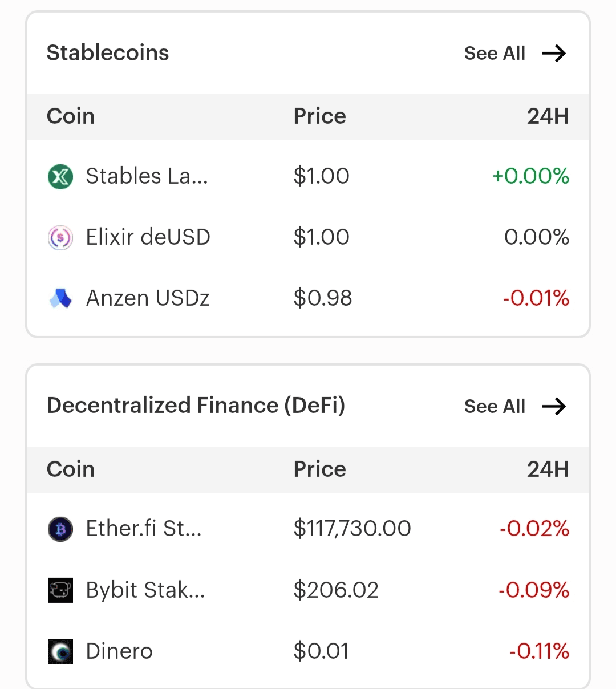
Task: Click the 24H column header in Stablecoins
Action: [x=548, y=116]
